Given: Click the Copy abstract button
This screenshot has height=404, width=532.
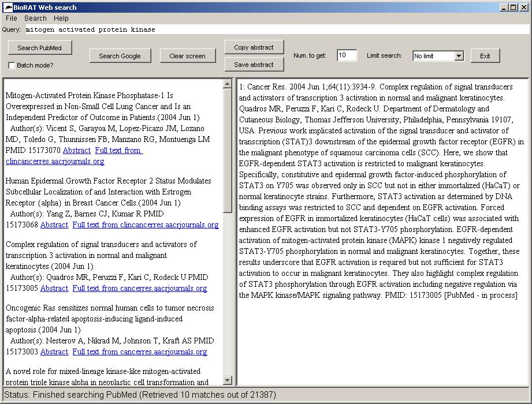Looking at the screenshot, I should point(254,47).
